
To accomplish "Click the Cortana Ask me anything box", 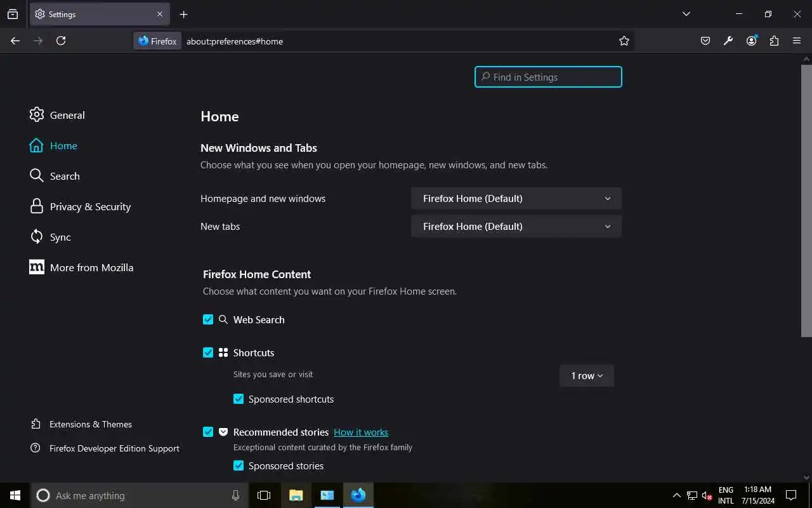I will click(139, 495).
